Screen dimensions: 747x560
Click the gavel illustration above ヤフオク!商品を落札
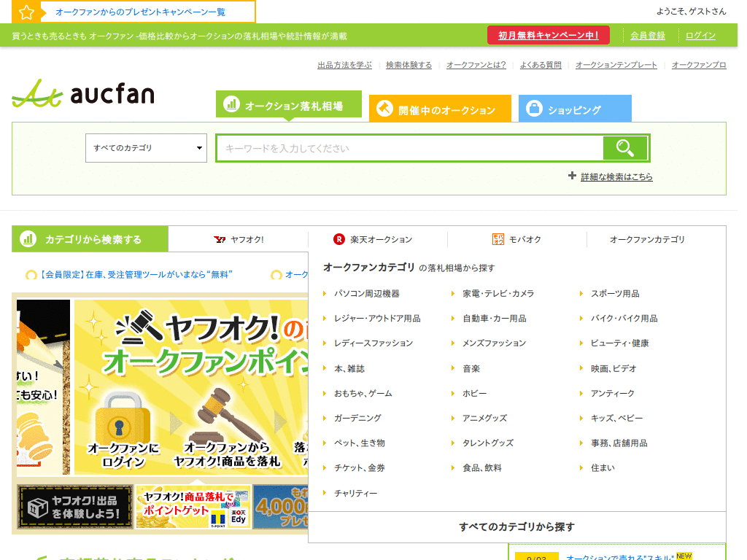[226, 414]
